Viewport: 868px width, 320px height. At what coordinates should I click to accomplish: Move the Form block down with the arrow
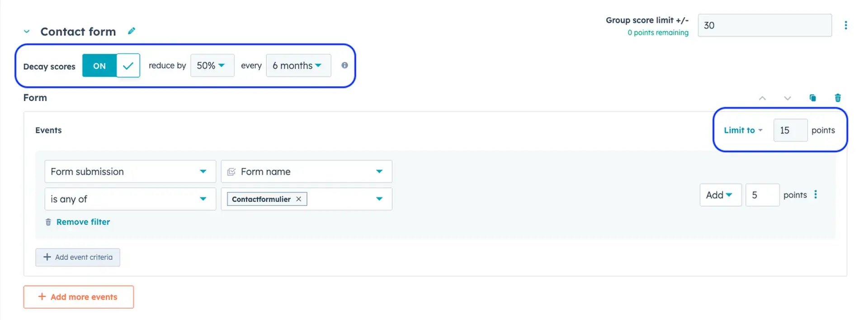pyautogui.click(x=787, y=98)
